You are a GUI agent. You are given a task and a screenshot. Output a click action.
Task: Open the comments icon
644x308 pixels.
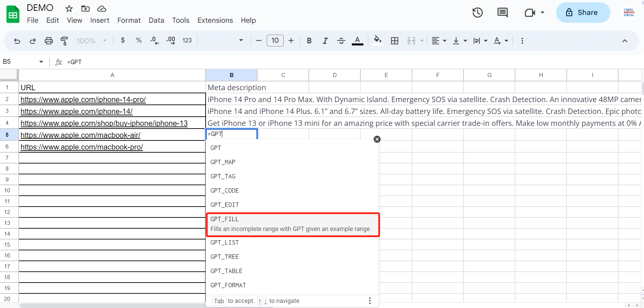tap(502, 13)
